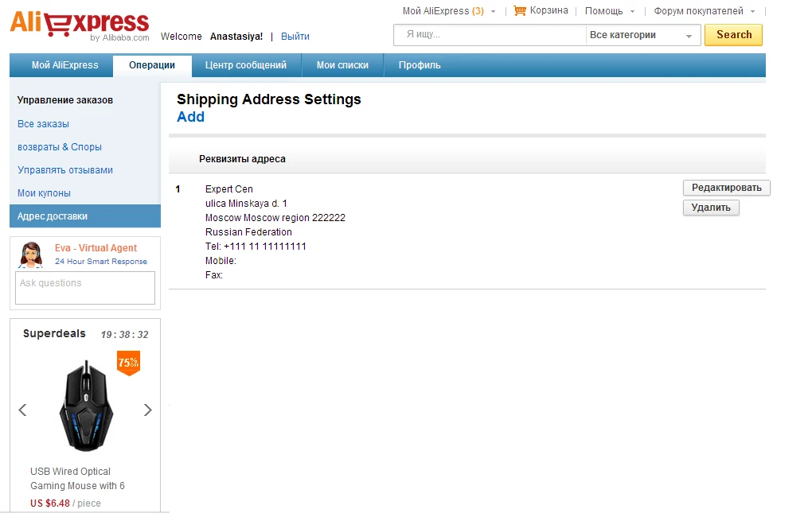The image size is (812, 513).
Task: Click the AliExpress logo
Action: click(79, 25)
